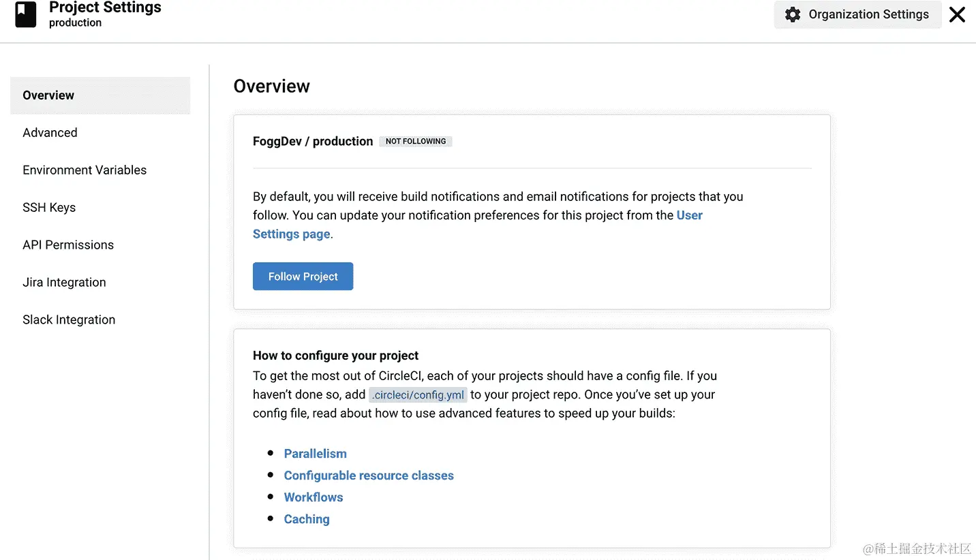Image resolution: width=976 pixels, height=560 pixels.
Task: Click the .circleci/config.yml code snippet
Action: click(418, 395)
